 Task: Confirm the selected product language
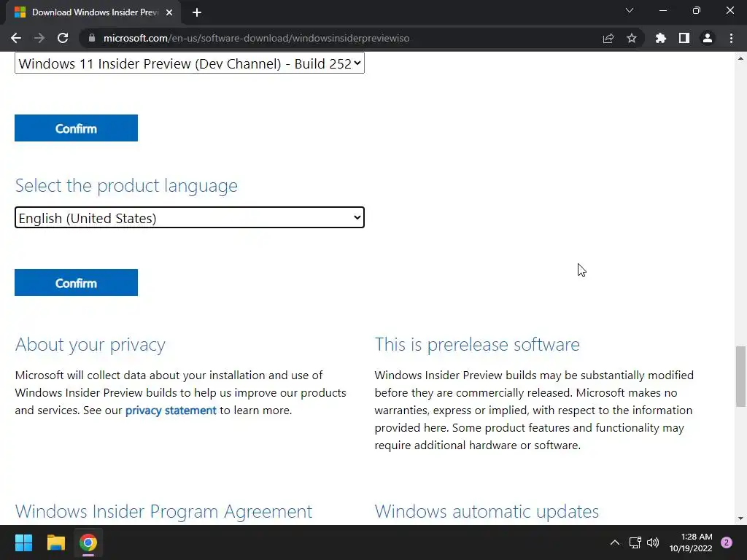(x=76, y=283)
